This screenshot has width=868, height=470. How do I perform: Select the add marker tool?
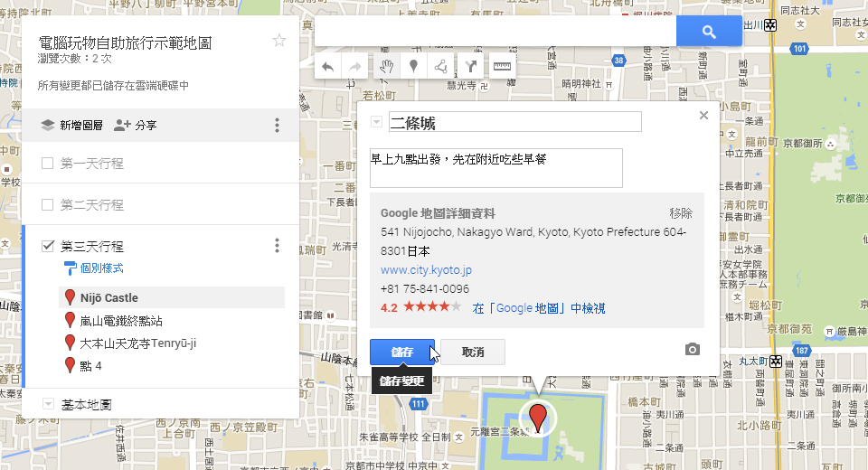click(x=413, y=67)
